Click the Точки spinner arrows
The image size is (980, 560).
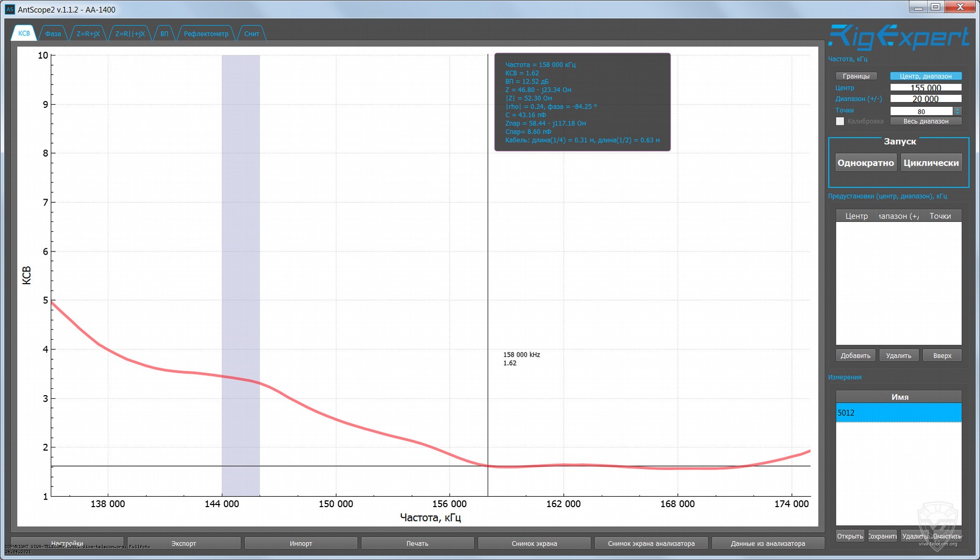click(x=957, y=111)
